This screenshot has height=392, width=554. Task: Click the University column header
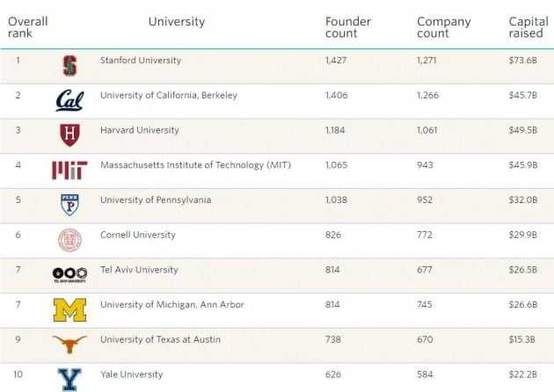[177, 22]
